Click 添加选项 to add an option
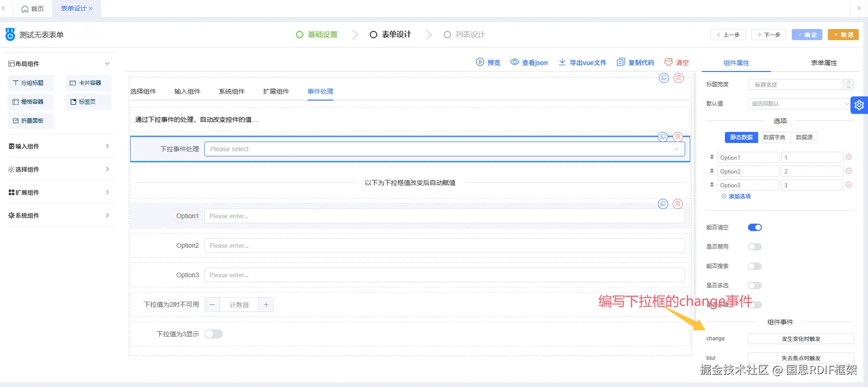The image size is (868, 387). [x=736, y=196]
